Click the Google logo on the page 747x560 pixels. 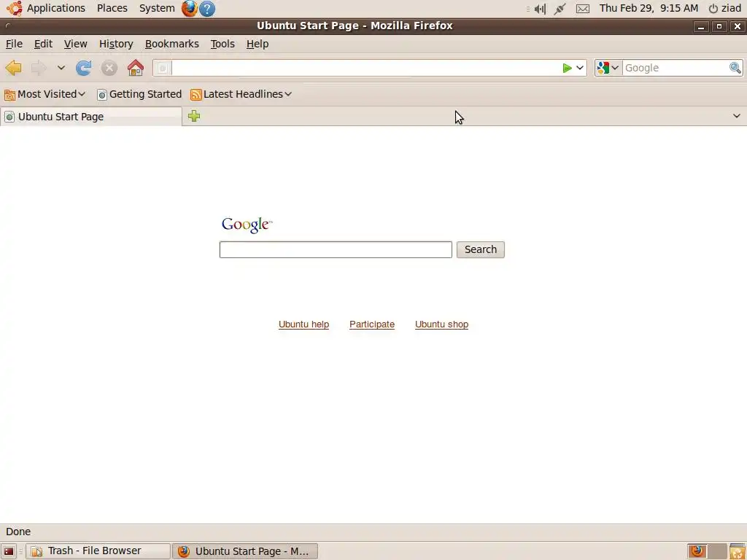(247, 225)
